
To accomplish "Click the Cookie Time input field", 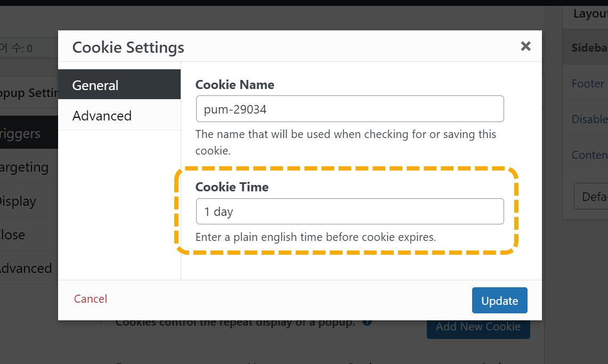I will click(x=350, y=211).
